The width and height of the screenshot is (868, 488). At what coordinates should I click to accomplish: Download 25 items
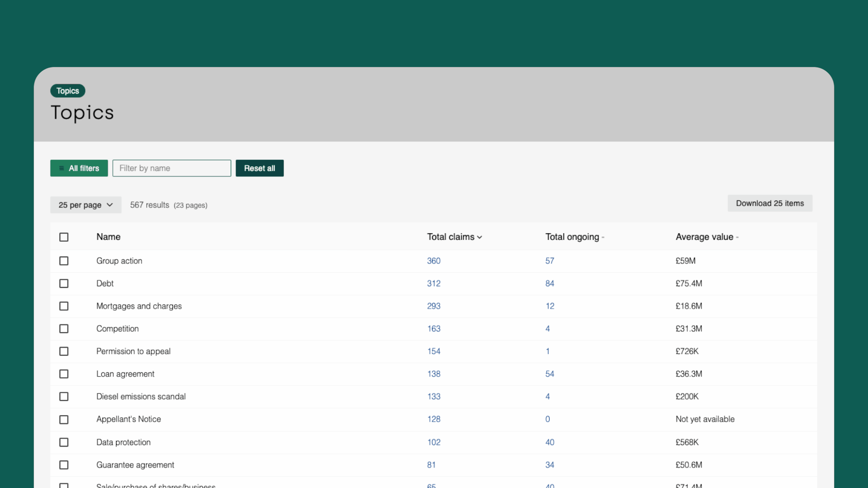click(770, 203)
